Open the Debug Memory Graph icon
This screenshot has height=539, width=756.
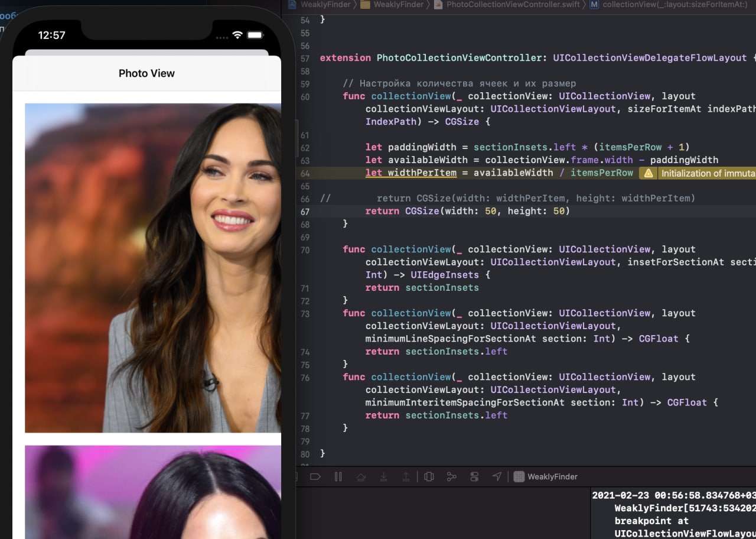[x=452, y=476]
